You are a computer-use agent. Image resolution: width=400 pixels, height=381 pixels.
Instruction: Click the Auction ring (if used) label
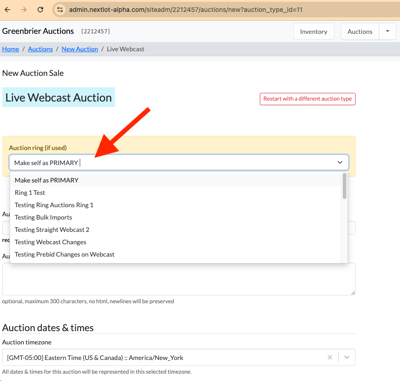point(38,148)
